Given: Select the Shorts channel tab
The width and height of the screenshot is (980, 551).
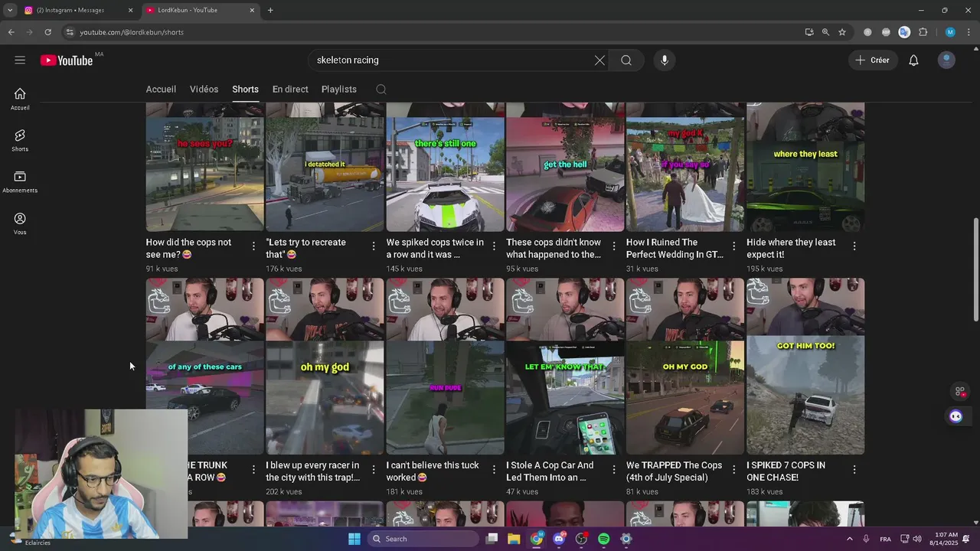Looking at the screenshot, I should coord(245,90).
